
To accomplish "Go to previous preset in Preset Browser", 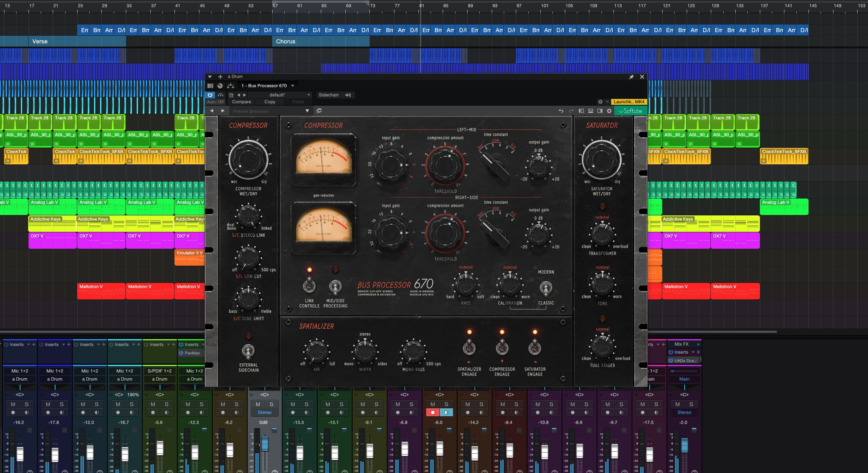I will pos(211,111).
